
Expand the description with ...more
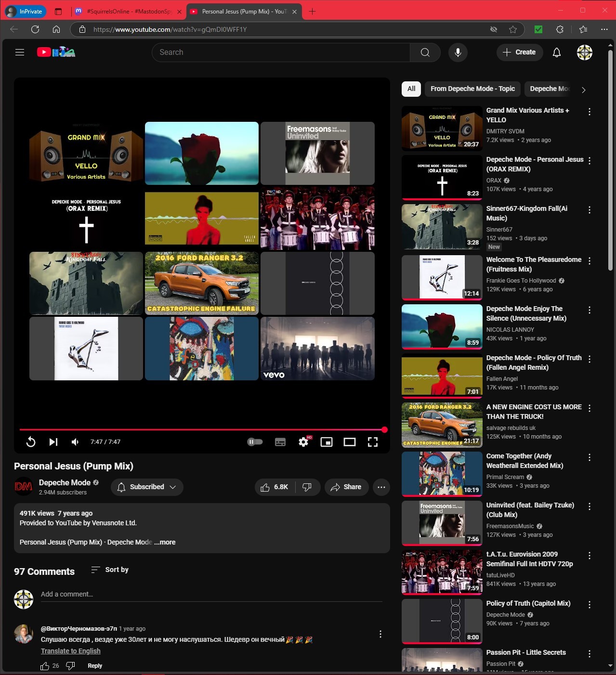(x=165, y=542)
